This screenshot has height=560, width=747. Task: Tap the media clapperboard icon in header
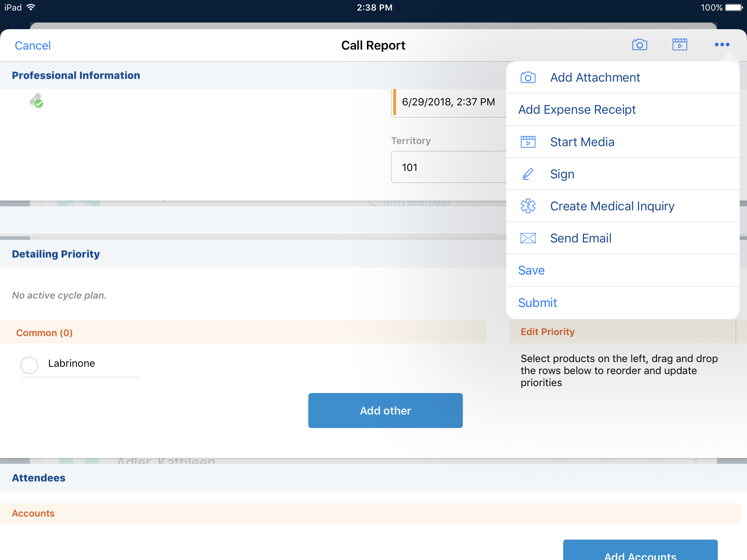coord(680,45)
